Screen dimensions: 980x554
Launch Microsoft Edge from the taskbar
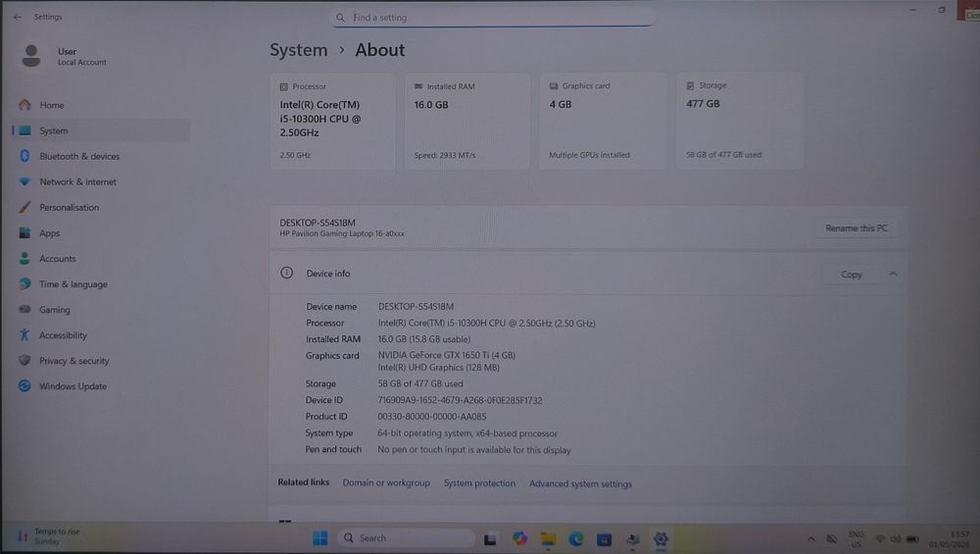pos(576,539)
